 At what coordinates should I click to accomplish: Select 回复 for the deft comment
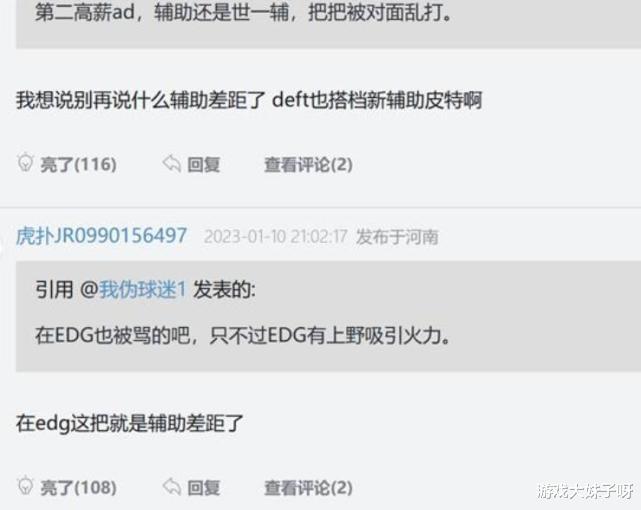tap(204, 165)
